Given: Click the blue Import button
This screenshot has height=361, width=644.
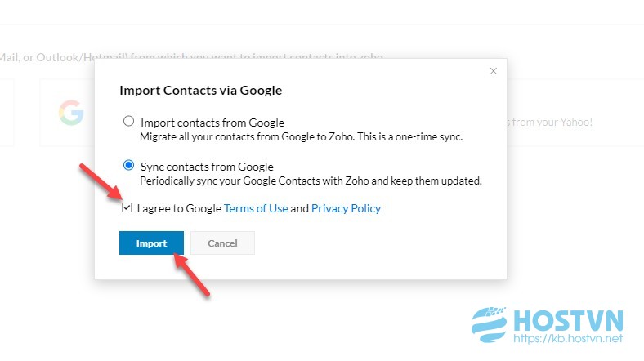Looking at the screenshot, I should [151, 243].
